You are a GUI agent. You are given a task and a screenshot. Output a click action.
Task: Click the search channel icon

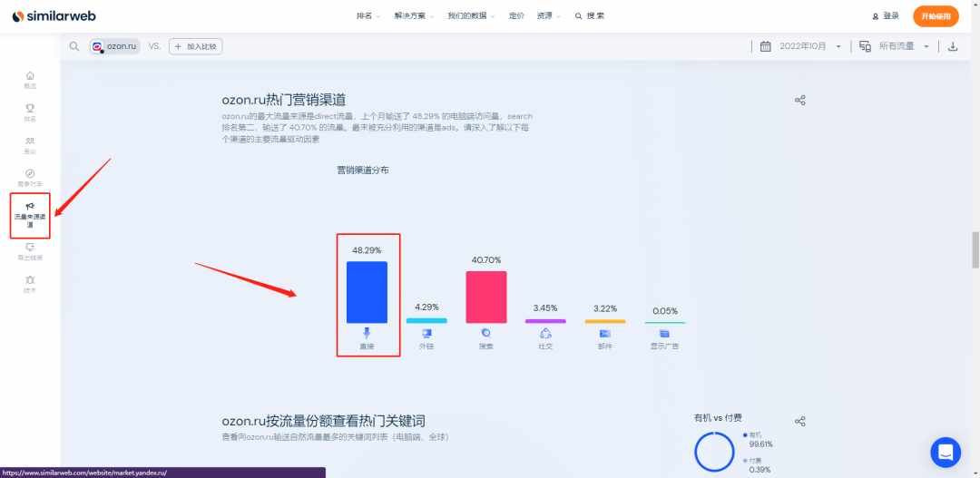(485, 333)
